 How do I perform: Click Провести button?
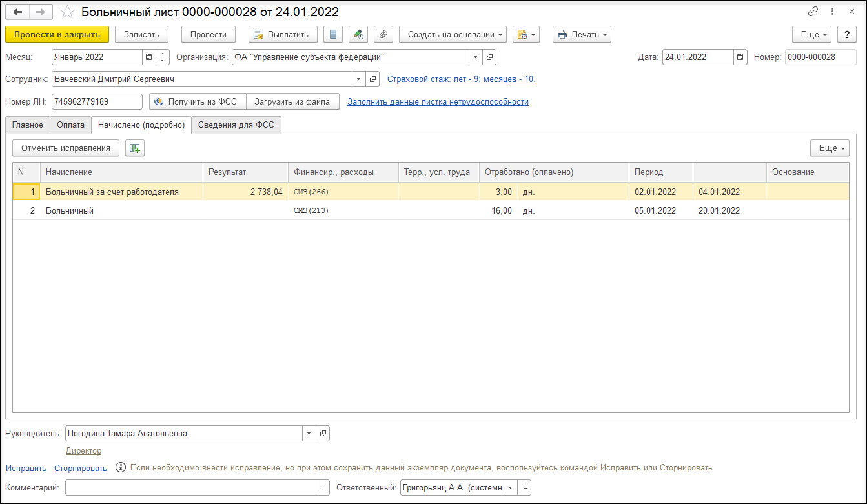pos(209,34)
